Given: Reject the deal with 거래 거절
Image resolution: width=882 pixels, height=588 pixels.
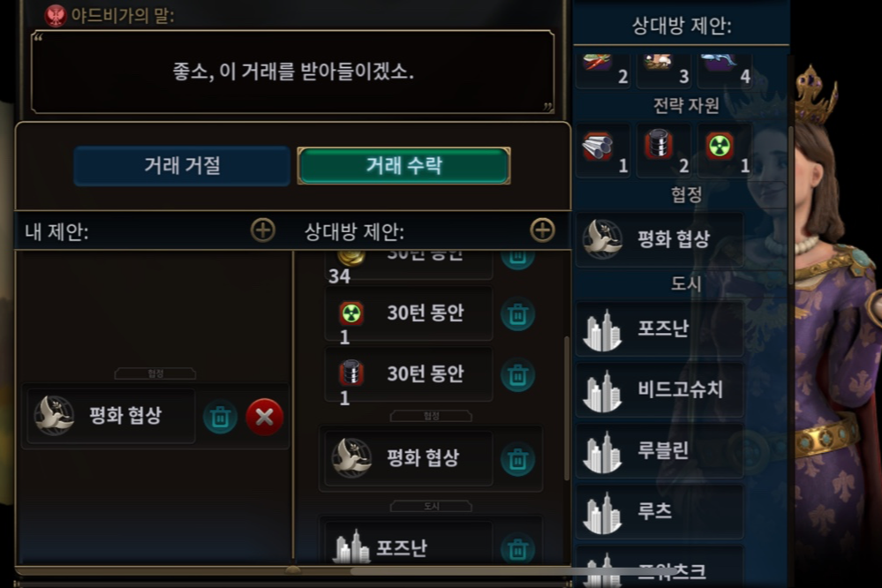Looking at the screenshot, I should [182, 166].
